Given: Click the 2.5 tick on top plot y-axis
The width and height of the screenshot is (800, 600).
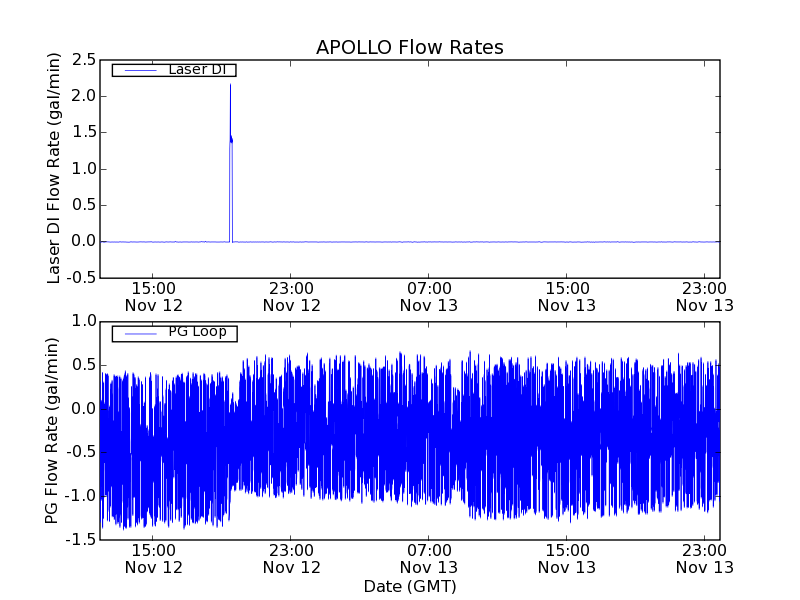Looking at the screenshot, I should [x=83, y=60].
